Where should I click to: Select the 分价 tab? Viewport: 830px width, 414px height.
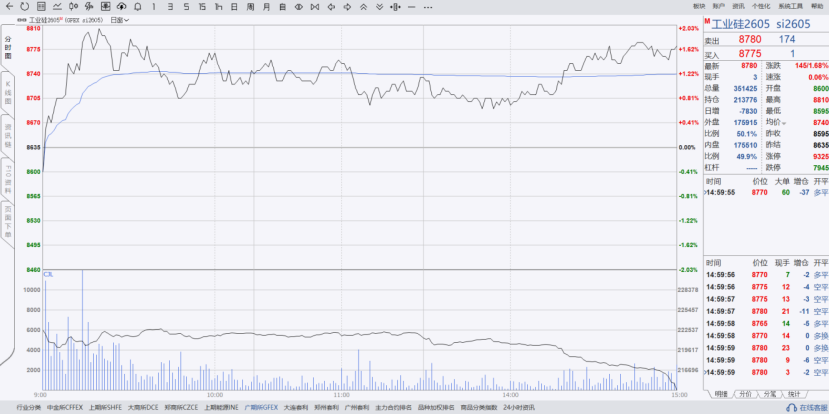tap(745, 394)
